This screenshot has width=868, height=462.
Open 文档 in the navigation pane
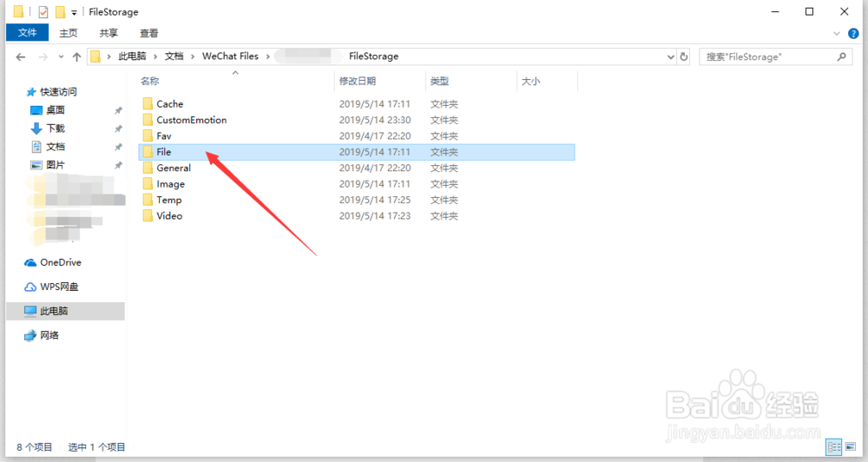(x=48, y=147)
